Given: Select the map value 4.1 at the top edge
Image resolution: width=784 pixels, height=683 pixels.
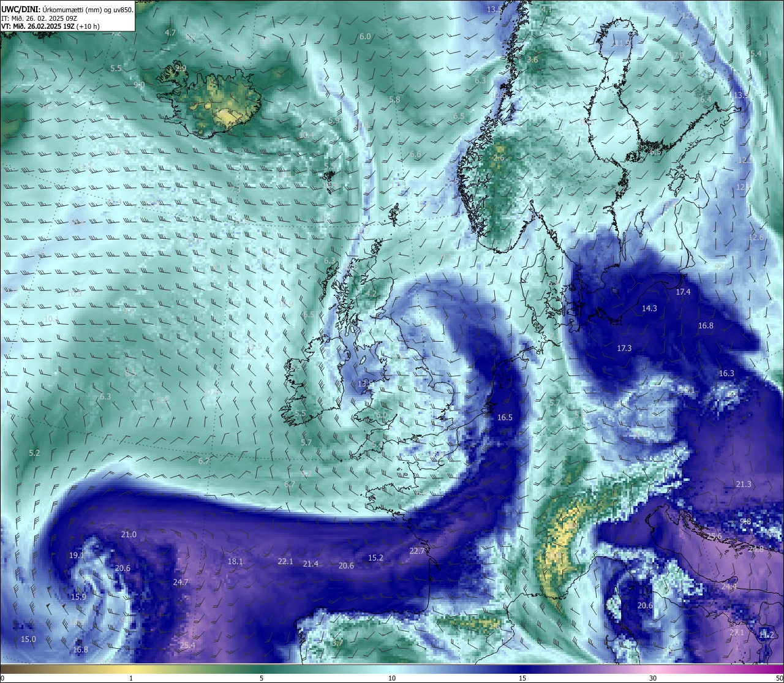Looking at the screenshot, I should [x=547, y=9].
